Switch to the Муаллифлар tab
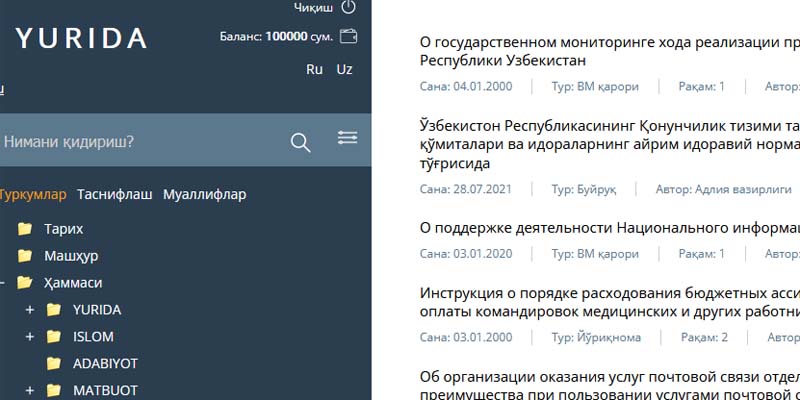The height and width of the screenshot is (400, 800). (205, 194)
